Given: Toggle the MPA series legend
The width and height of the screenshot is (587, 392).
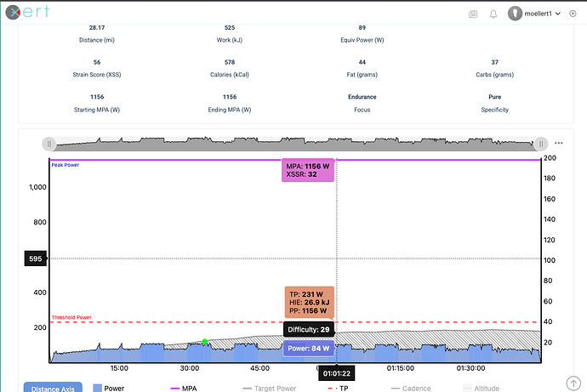Looking at the screenshot, I should (x=184, y=389).
